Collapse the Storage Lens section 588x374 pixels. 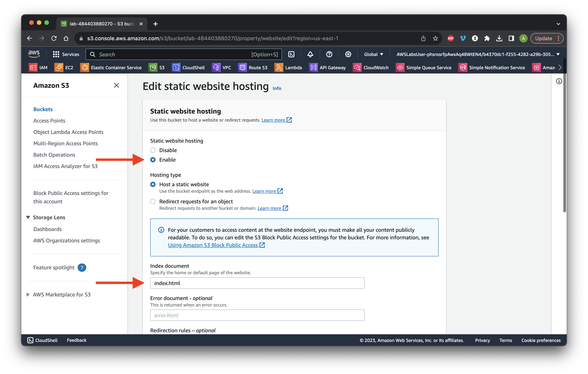coord(28,217)
